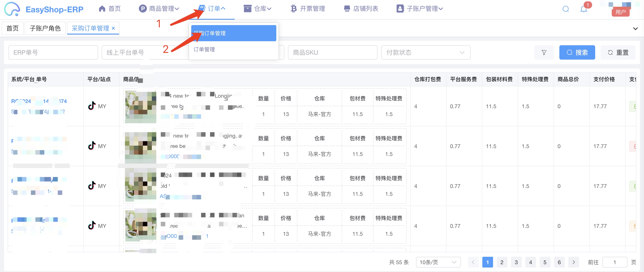The height and width of the screenshot is (272, 644).
Task: Expand the tab list chevron
Action: [635, 28]
